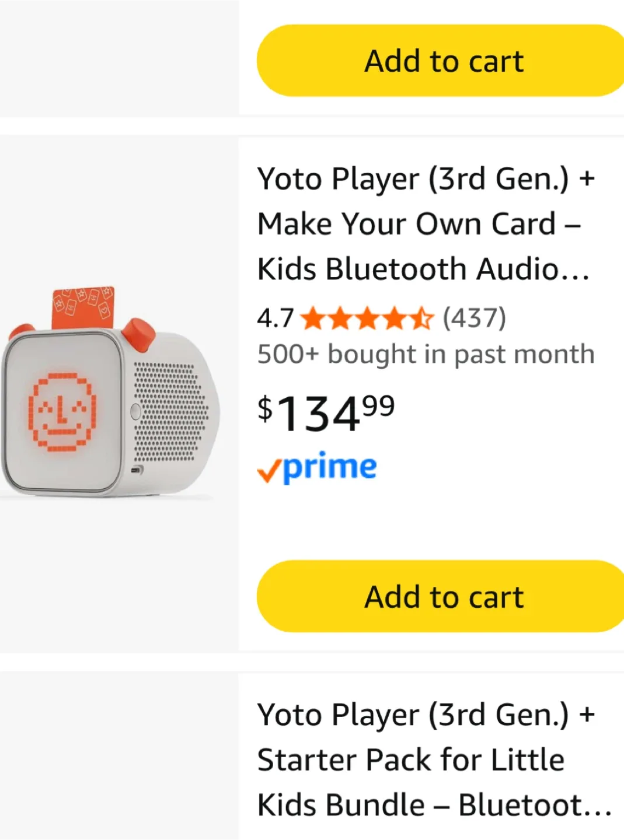Click the orange card atop Yoto player
This screenshot has height=840, width=624.
click(x=83, y=306)
